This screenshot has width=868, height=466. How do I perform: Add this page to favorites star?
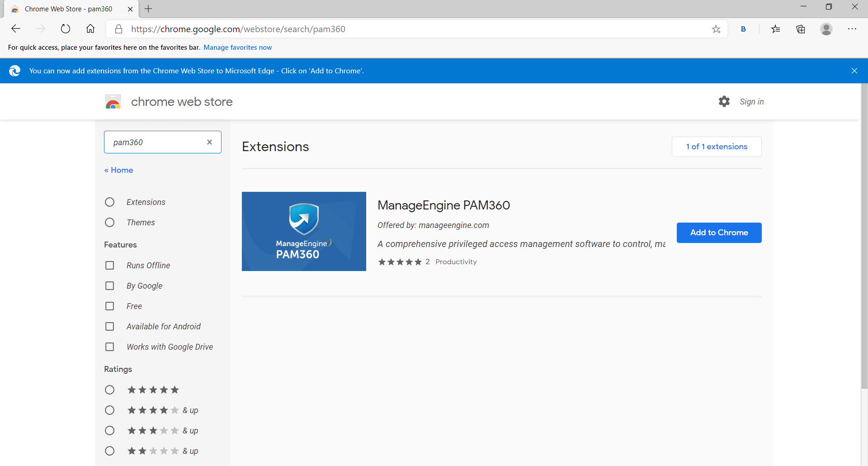click(716, 29)
